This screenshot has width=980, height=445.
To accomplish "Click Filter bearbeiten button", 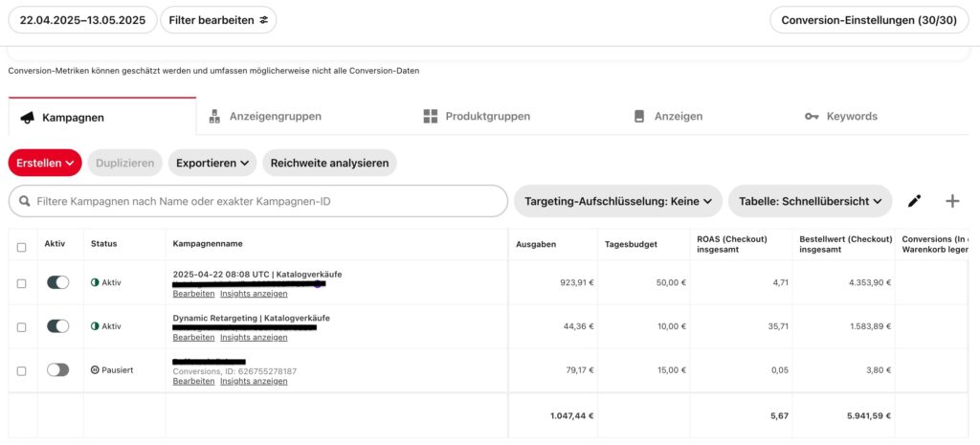I will click(x=218, y=20).
